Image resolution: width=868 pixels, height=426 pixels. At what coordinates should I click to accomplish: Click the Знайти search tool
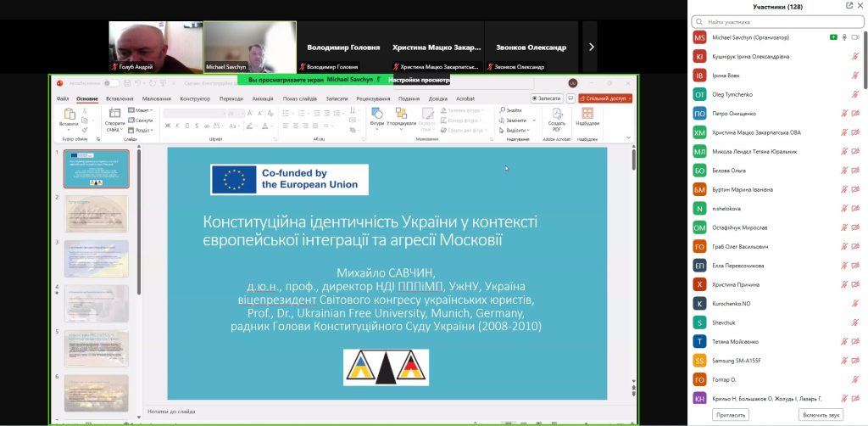click(513, 110)
